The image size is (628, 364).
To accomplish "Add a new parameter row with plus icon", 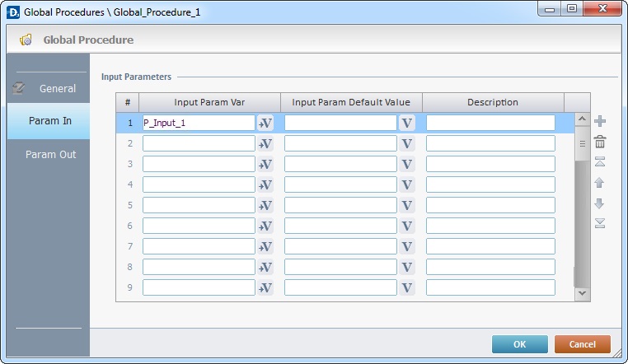I will tap(599, 121).
